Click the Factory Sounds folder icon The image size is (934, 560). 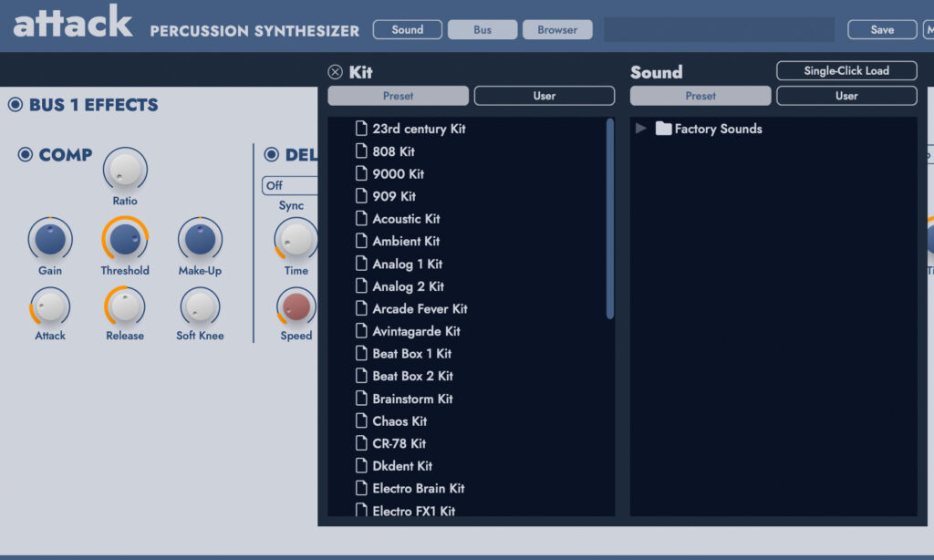click(x=663, y=129)
